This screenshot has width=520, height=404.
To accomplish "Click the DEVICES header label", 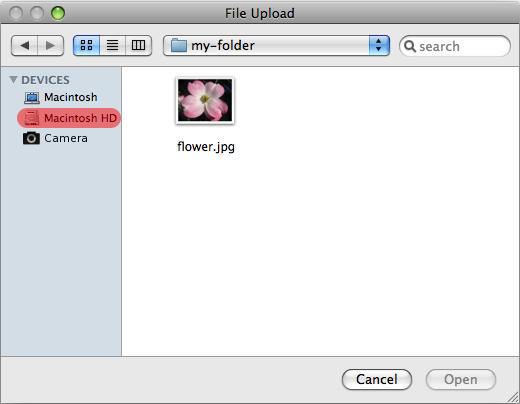I will click(45, 80).
